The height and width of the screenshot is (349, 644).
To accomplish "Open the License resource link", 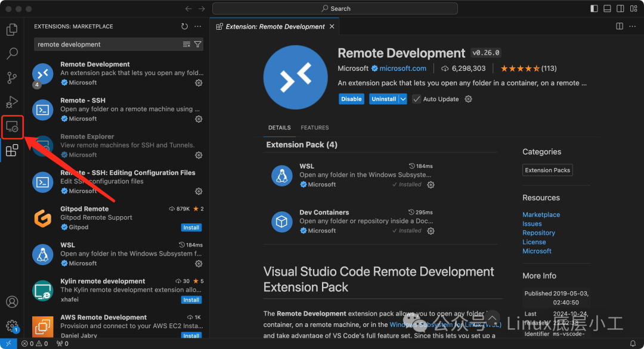I will [534, 242].
